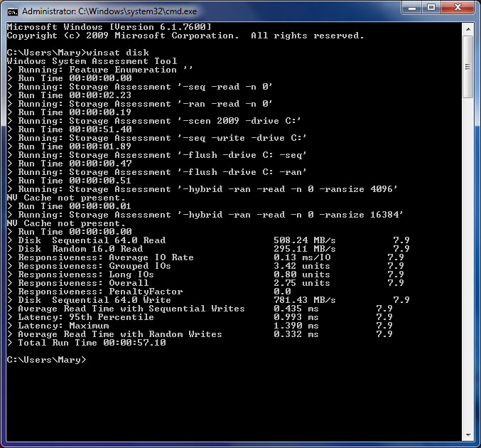Click the '2.75 units' value
Viewport: 481px width, 448px height.
(302, 283)
